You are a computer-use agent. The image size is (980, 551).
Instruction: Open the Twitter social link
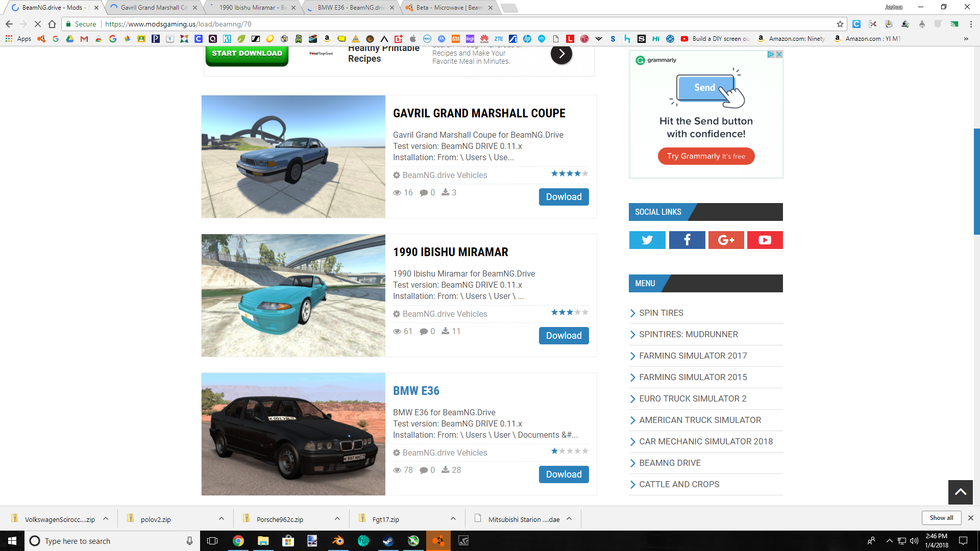point(647,240)
